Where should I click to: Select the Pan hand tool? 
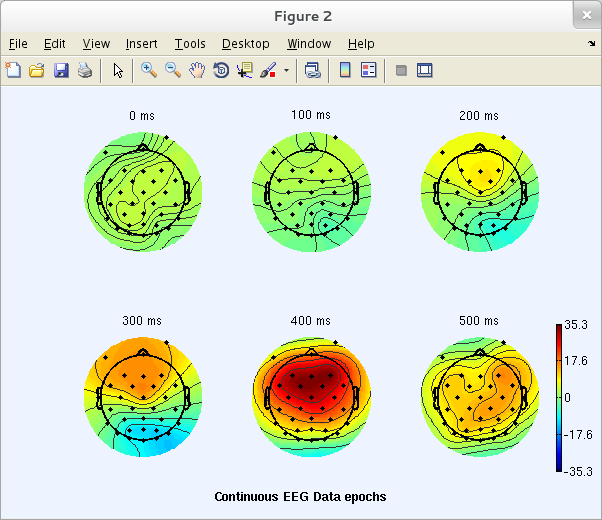(197, 70)
